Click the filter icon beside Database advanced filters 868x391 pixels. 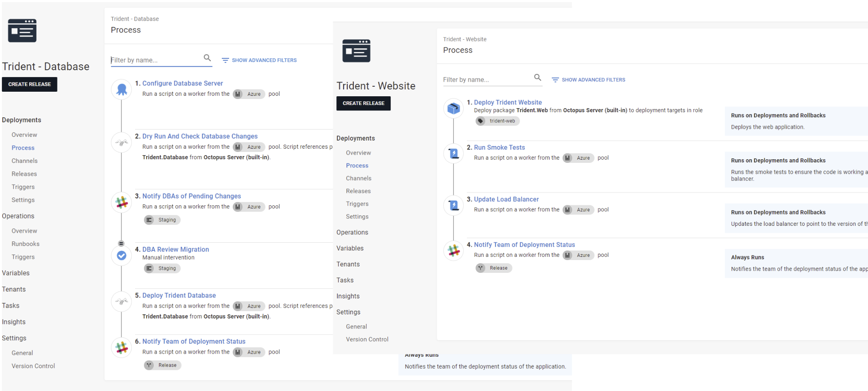225,60
